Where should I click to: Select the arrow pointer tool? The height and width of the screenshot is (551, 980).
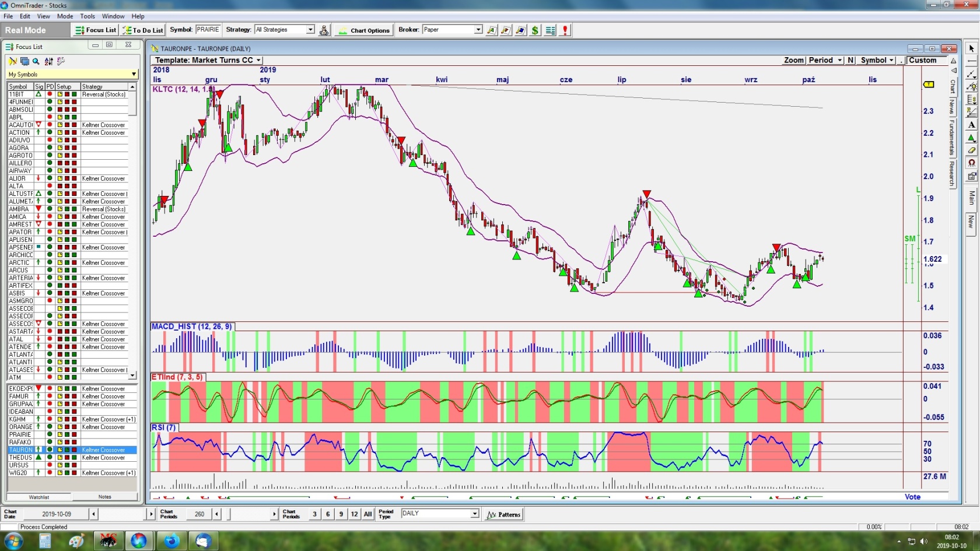pyautogui.click(x=971, y=48)
